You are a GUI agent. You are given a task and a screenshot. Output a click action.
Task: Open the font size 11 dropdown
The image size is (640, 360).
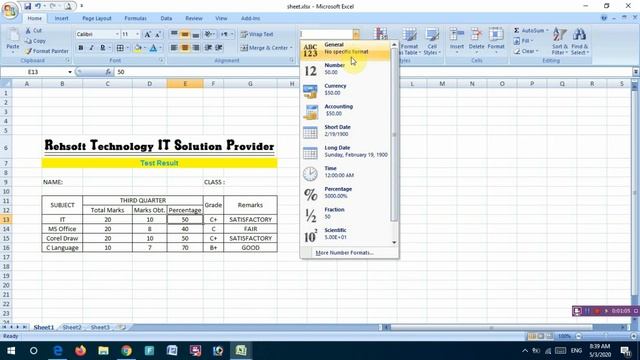(137, 34)
